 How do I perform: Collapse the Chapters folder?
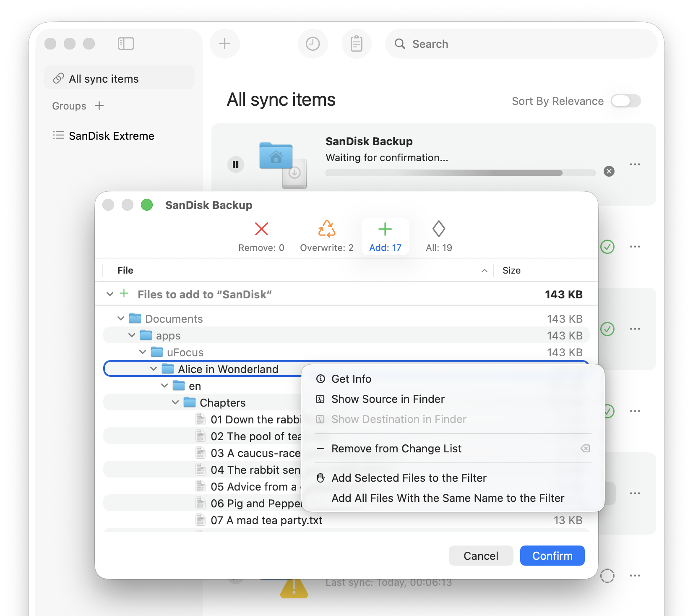[x=175, y=403]
